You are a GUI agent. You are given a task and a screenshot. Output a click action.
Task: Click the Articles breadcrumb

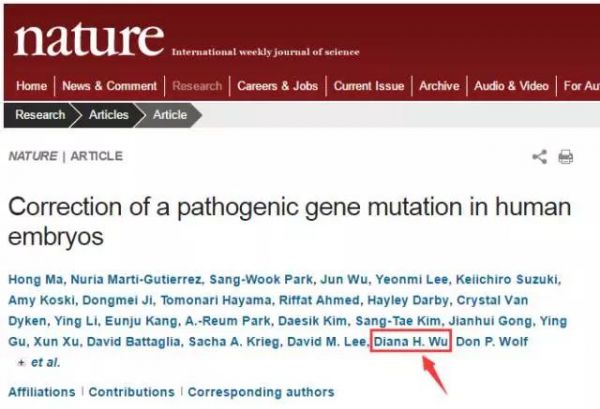(109, 115)
